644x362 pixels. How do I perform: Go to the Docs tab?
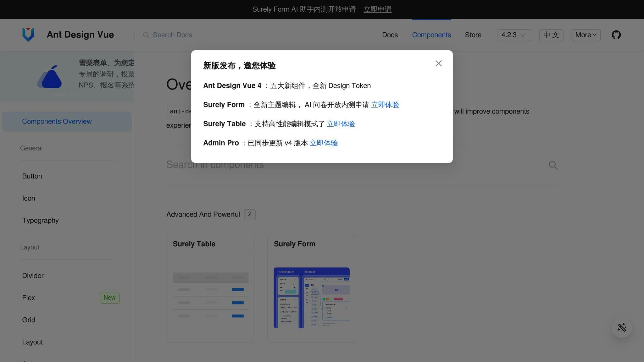tap(390, 35)
